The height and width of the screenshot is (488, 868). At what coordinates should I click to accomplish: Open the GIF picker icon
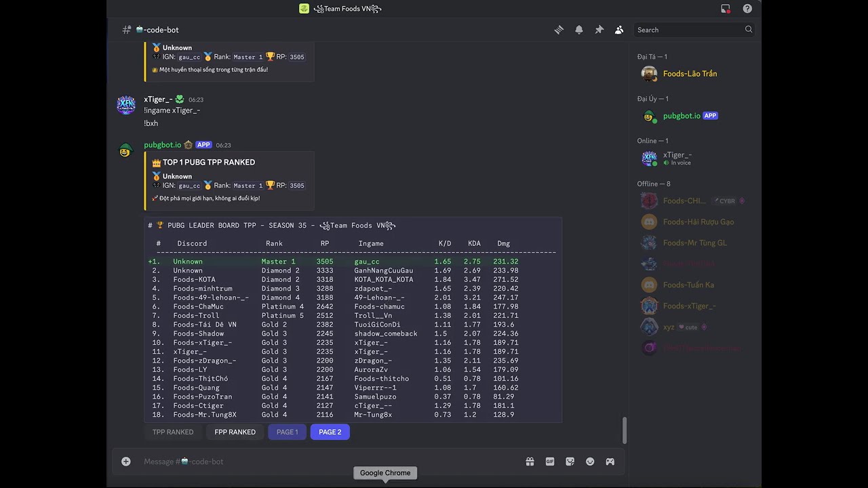(550, 462)
